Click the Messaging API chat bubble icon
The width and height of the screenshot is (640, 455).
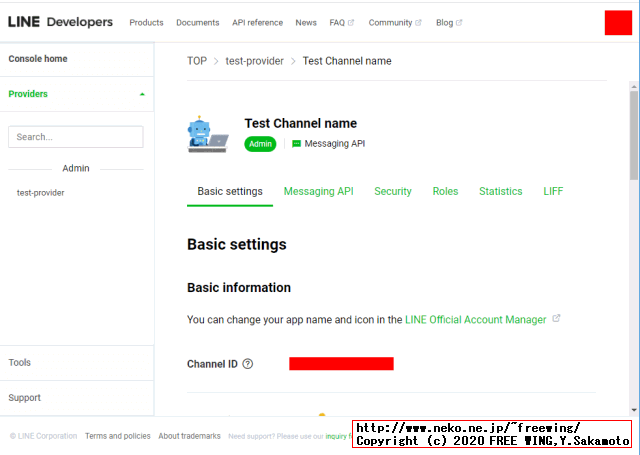pyautogui.click(x=296, y=144)
